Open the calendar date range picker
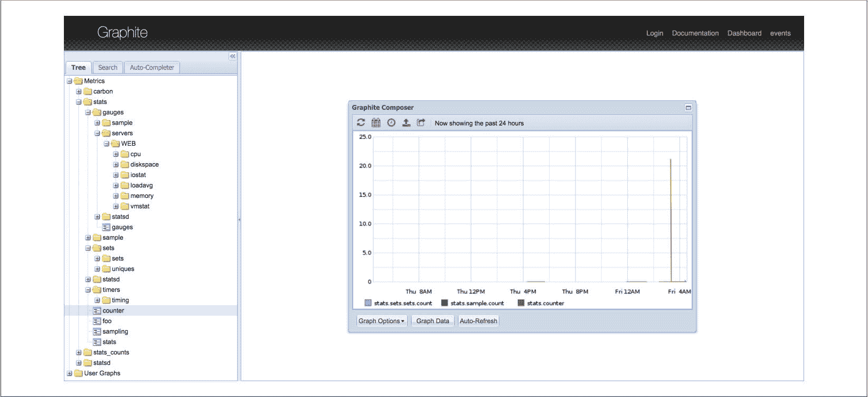Image resolution: width=868 pixels, height=397 pixels. 376,122
